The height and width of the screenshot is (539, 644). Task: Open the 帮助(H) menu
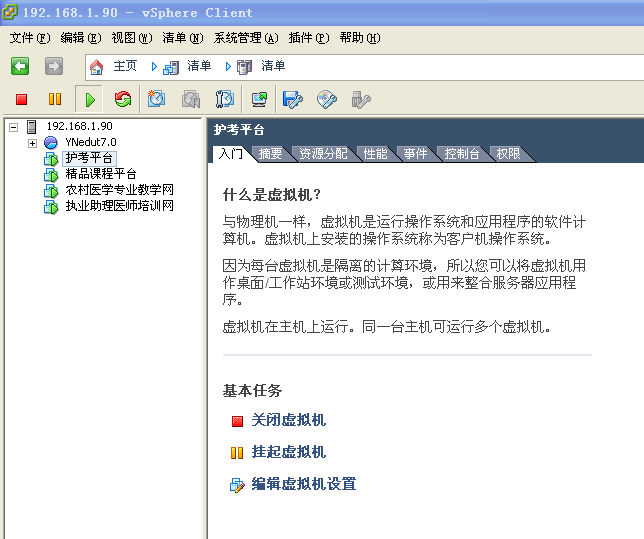pos(360,38)
